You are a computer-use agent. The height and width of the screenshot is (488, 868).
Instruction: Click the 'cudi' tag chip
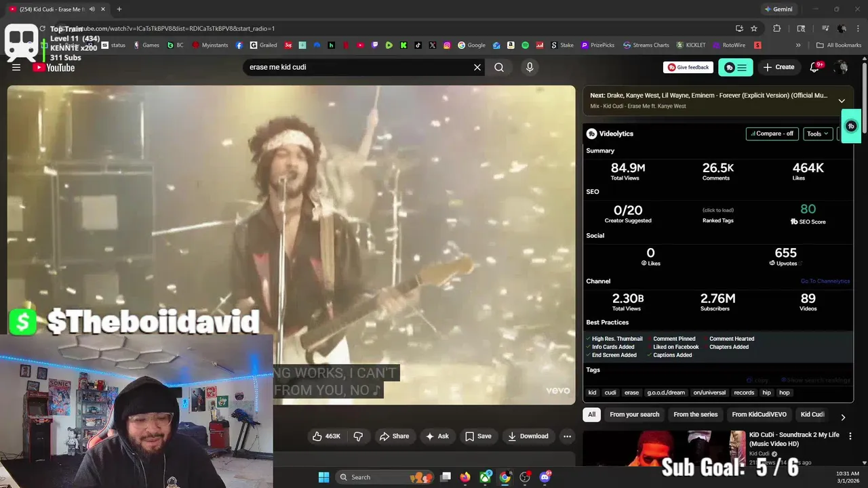pos(610,392)
